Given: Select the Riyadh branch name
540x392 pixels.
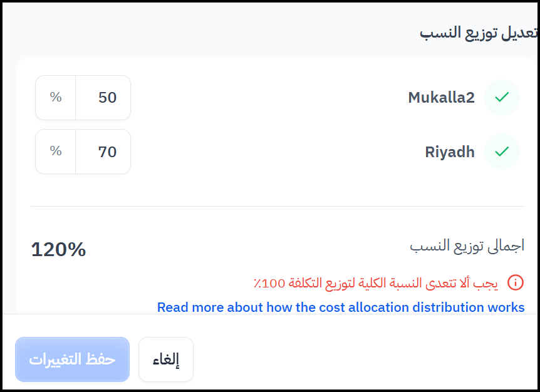Looking at the screenshot, I should [449, 152].
